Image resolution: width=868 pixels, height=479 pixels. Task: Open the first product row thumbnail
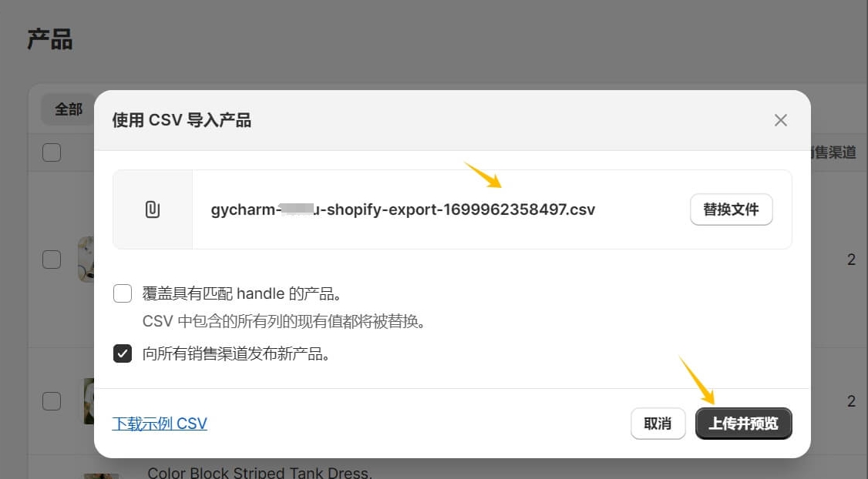(x=86, y=260)
